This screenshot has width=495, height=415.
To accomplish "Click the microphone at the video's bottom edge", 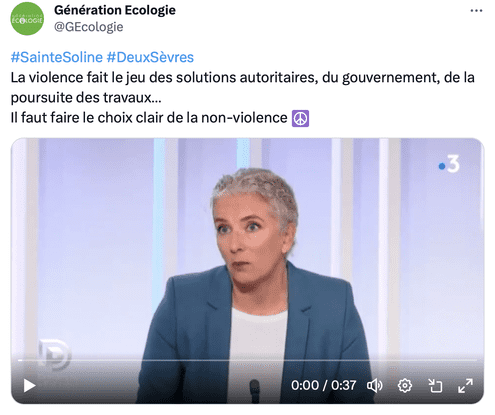I will (x=255, y=391).
